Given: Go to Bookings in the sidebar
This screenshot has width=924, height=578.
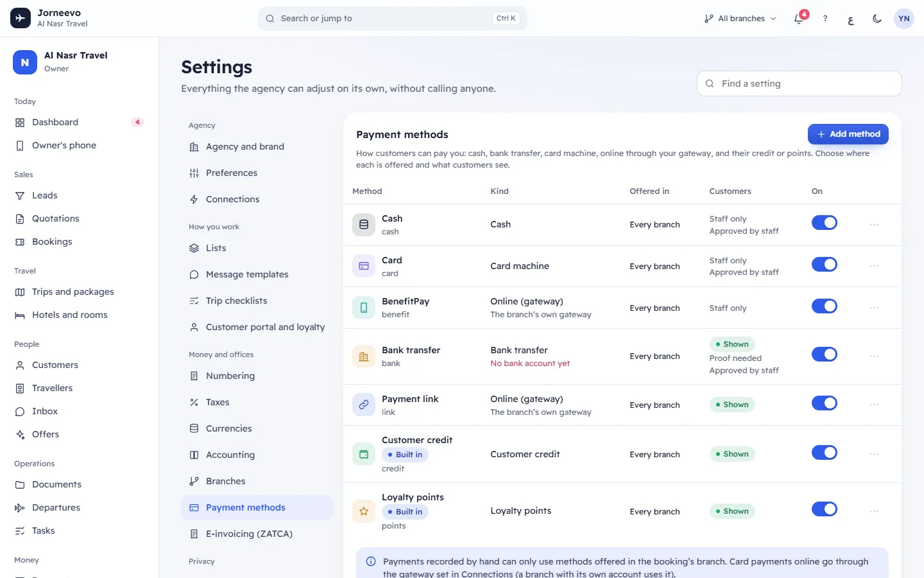Looking at the screenshot, I should coord(79,242).
